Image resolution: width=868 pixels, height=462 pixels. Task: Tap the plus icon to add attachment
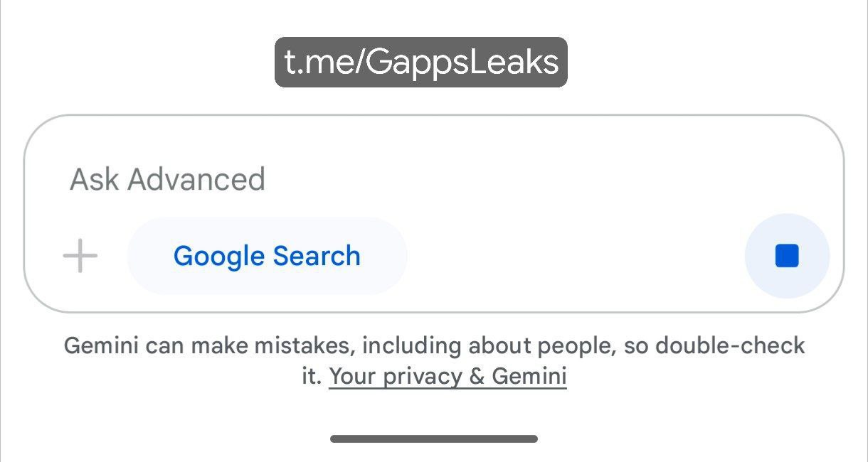point(80,256)
